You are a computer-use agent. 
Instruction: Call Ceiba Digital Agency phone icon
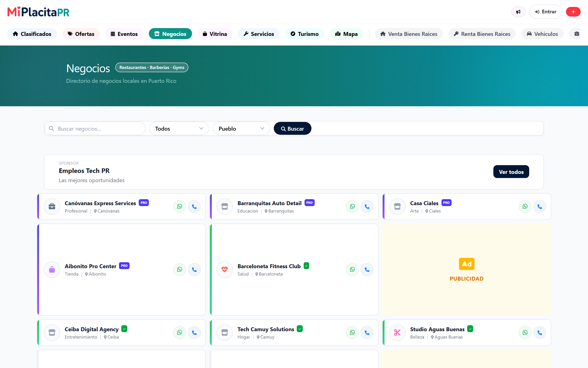tap(194, 333)
